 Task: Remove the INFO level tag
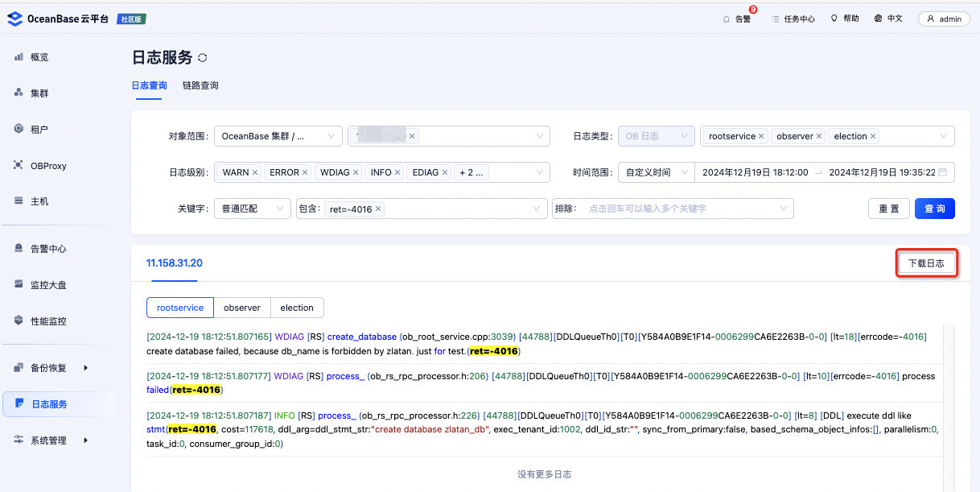398,172
